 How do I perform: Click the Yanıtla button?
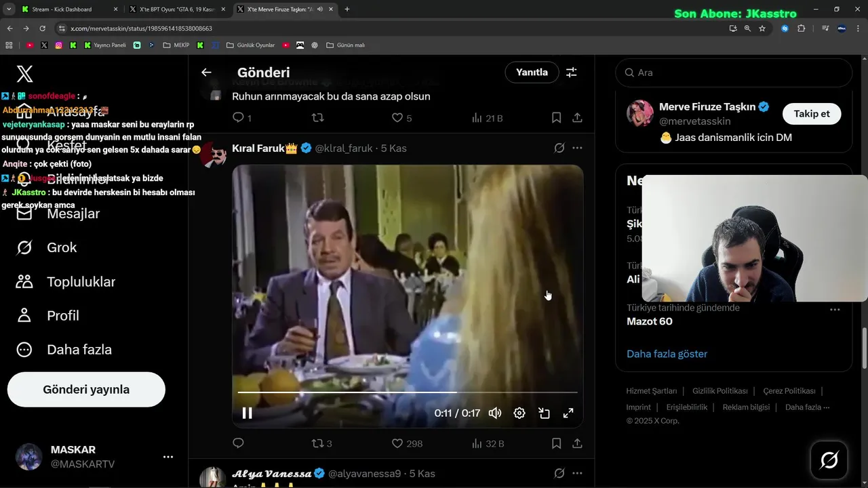pos(532,73)
